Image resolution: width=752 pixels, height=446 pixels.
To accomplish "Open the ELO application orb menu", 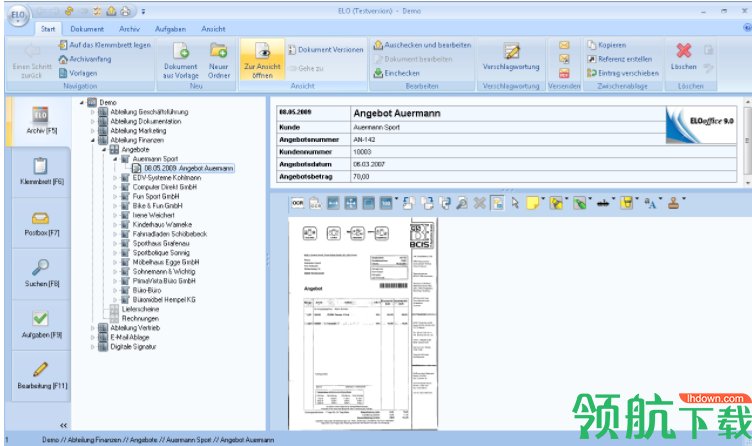I will coord(17,15).
